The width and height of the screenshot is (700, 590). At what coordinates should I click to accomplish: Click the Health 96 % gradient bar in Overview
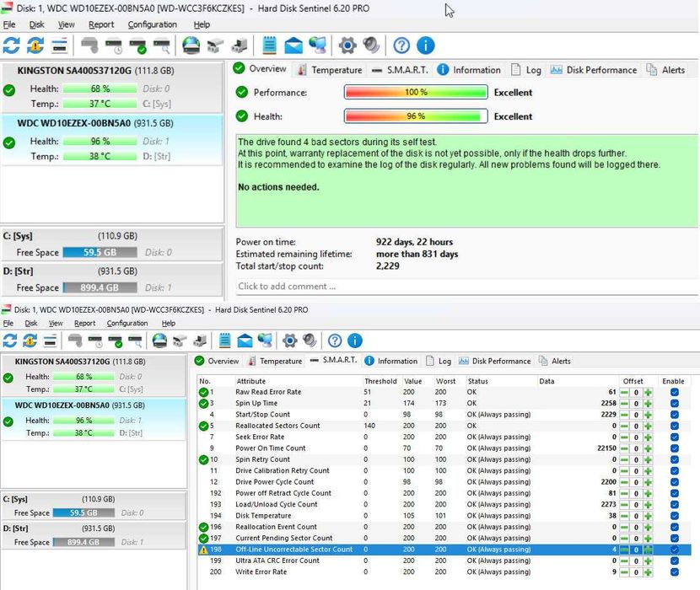click(x=416, y=116)
